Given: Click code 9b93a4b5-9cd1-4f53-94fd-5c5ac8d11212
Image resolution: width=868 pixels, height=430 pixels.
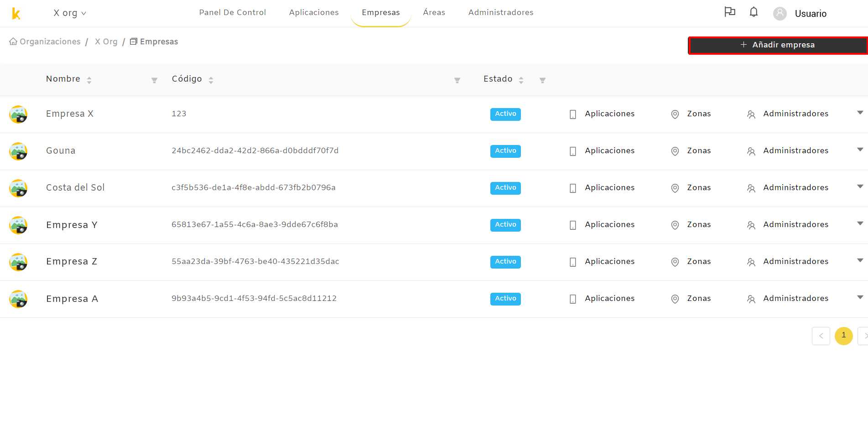Looking at the screenshot, I should coord(254,298).
